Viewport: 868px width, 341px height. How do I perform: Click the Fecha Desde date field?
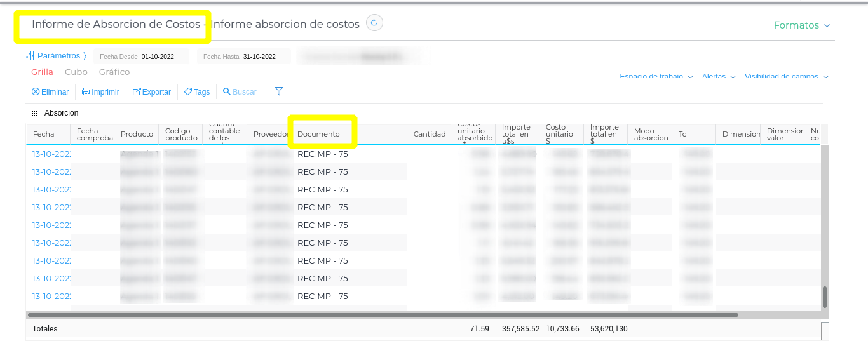coord(142,57)
